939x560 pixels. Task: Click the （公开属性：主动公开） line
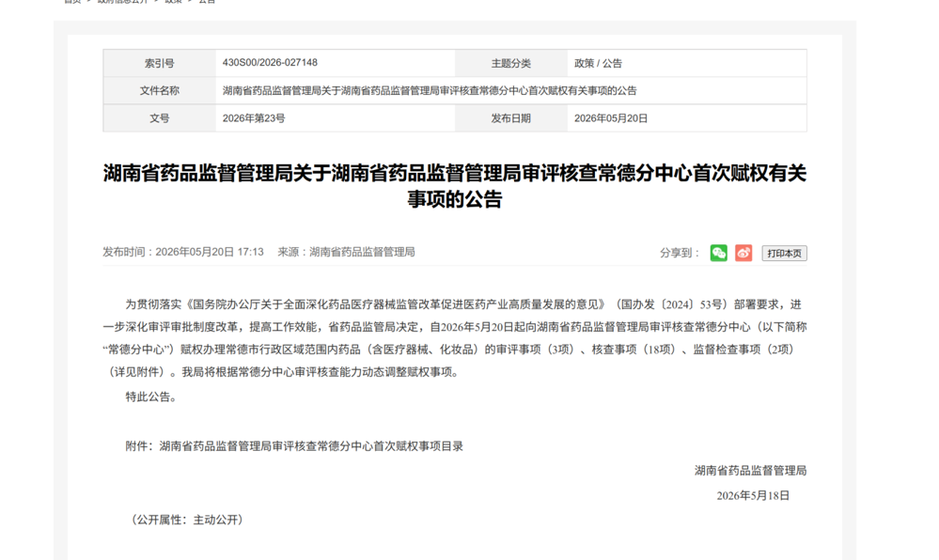[186, 520]
